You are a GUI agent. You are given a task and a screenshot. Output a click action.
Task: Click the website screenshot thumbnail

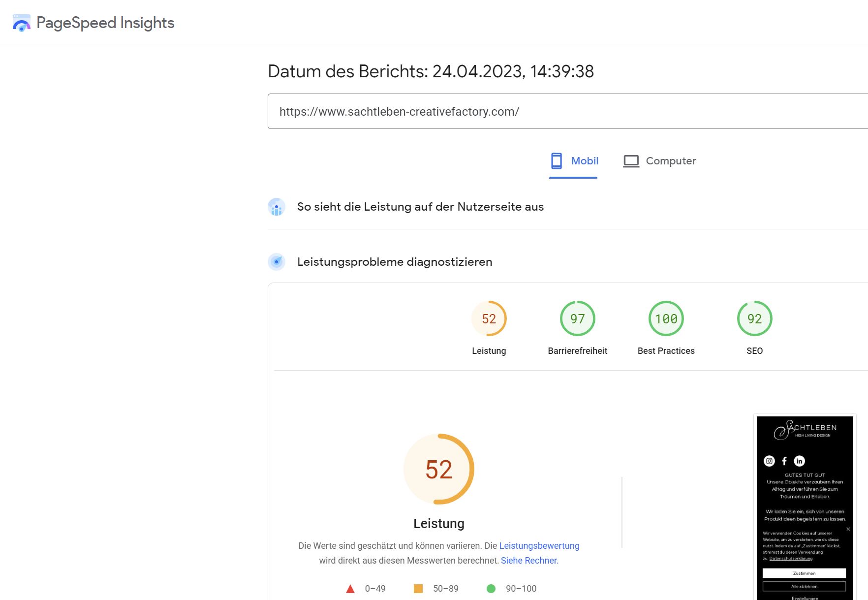[x=805, y=508]
